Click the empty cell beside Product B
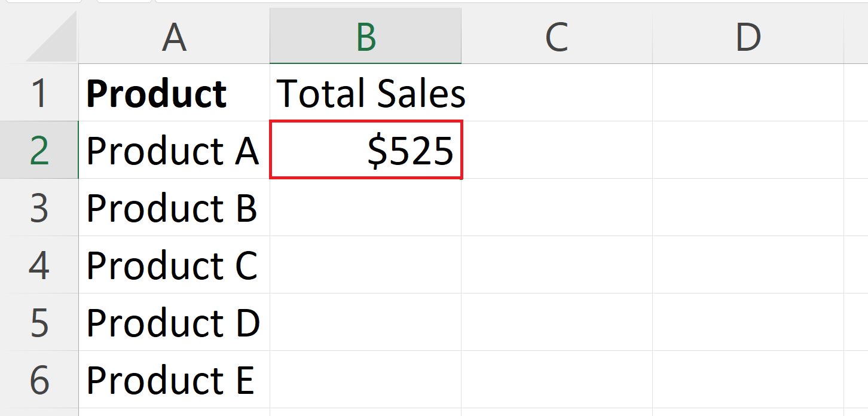This screenshot has height=416, width=868. (365, 207)
